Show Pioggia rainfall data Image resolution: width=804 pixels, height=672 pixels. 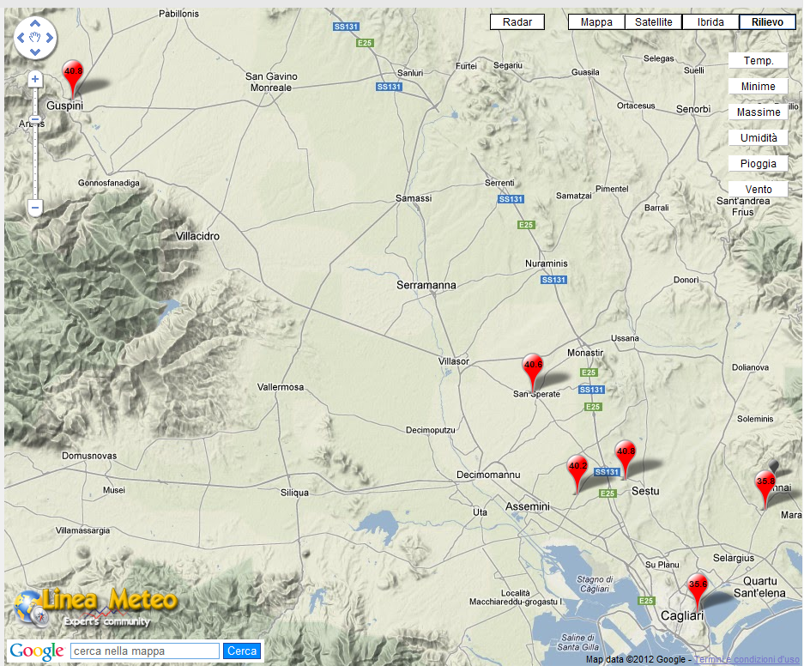759,164
